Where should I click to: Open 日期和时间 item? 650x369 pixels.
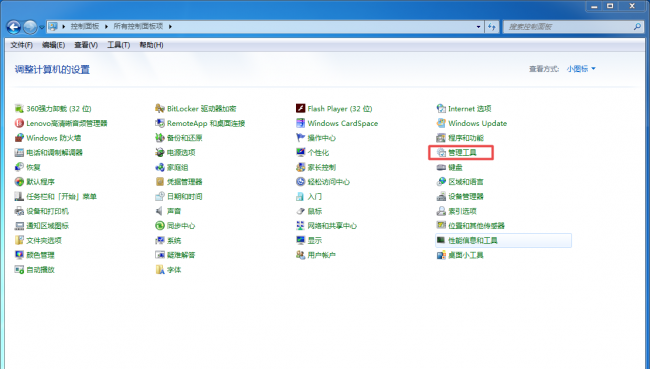coord(179,197)
